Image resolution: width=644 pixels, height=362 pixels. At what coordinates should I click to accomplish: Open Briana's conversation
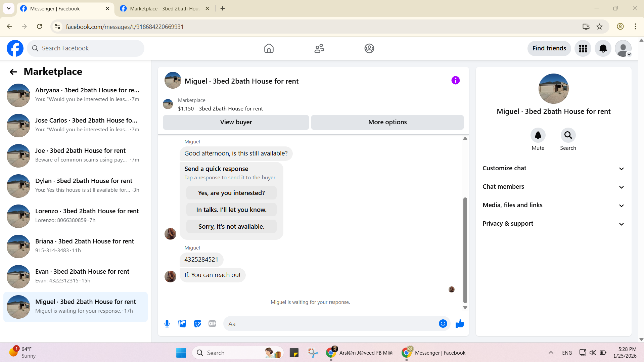pos(76,246)
